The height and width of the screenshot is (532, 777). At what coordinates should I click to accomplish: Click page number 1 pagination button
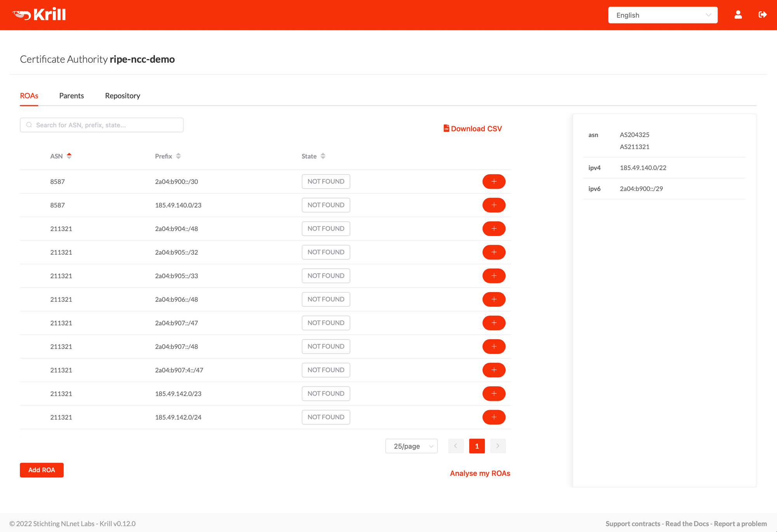(476, 446)
